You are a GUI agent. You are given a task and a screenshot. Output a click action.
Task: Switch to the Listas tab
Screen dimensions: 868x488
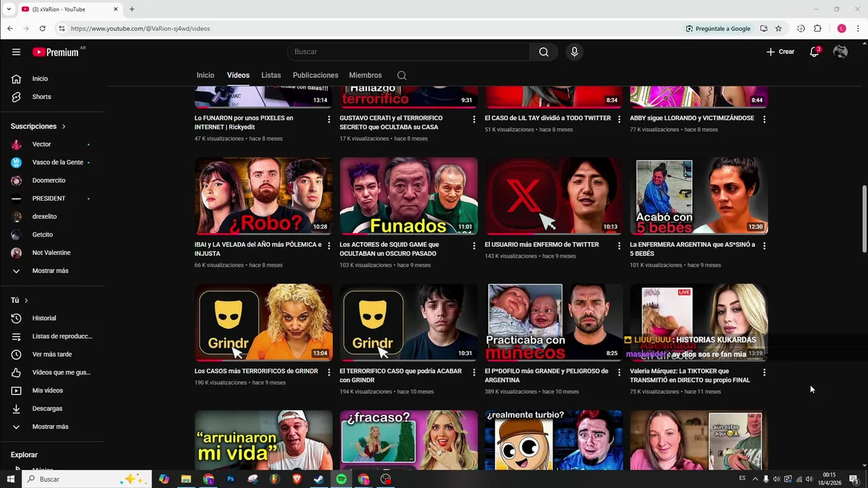(x=271, y=75)
